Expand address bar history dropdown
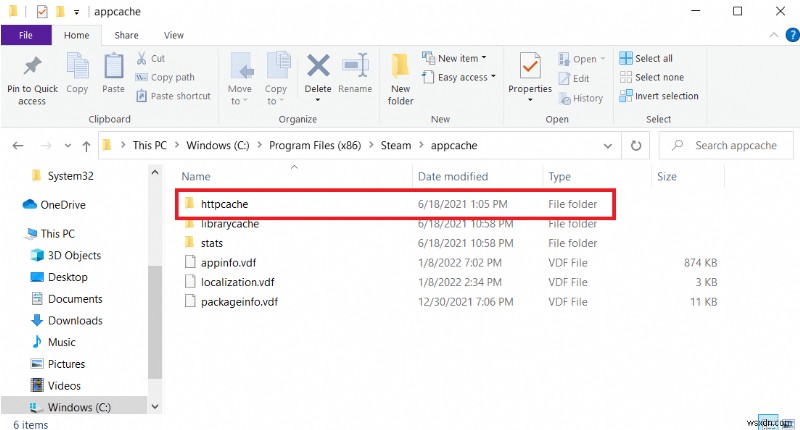The width and height of the screenshot is (800, 430). click(x=608, y=146)
